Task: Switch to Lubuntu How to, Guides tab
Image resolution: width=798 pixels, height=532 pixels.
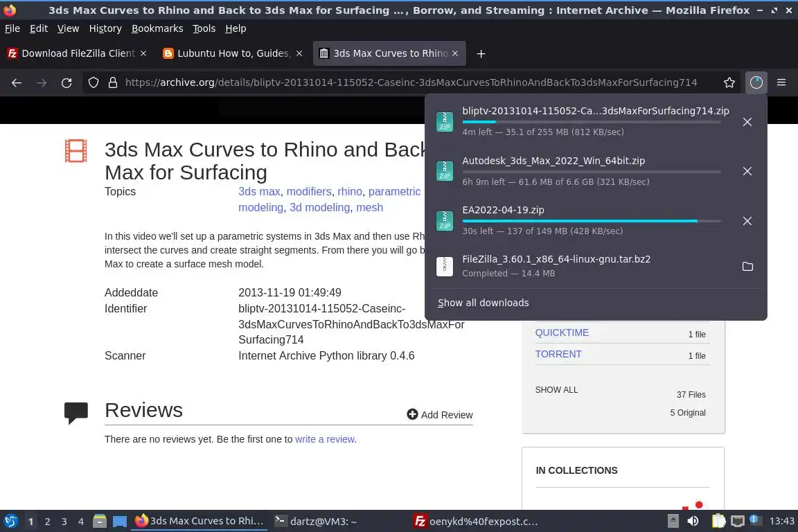Action: pos(232,53)
